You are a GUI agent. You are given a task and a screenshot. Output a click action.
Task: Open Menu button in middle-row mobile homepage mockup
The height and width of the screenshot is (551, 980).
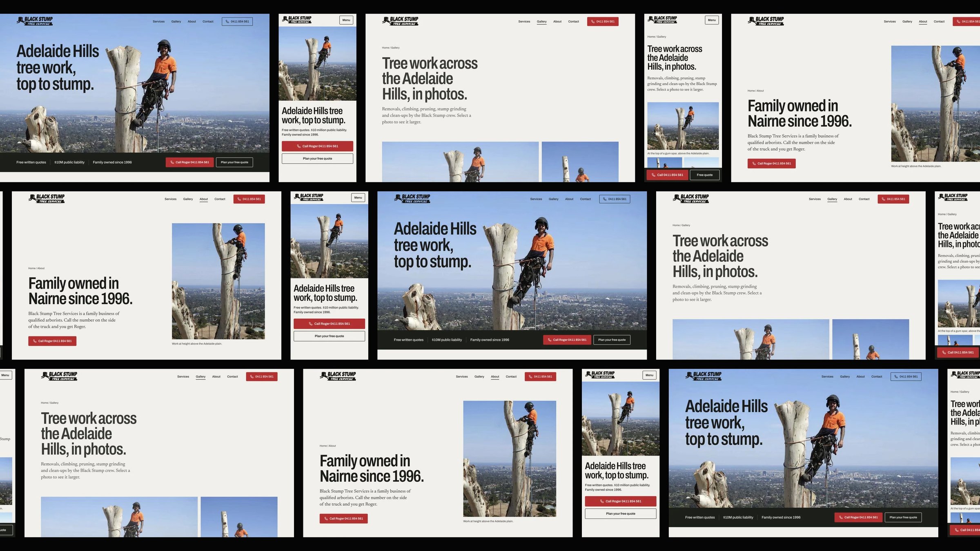click(x=358, y=198)
